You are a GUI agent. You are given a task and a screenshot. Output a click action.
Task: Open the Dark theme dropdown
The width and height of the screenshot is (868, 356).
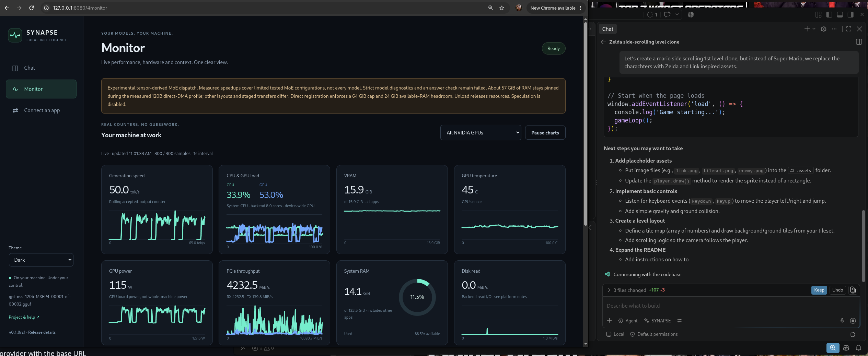(41, 260)
